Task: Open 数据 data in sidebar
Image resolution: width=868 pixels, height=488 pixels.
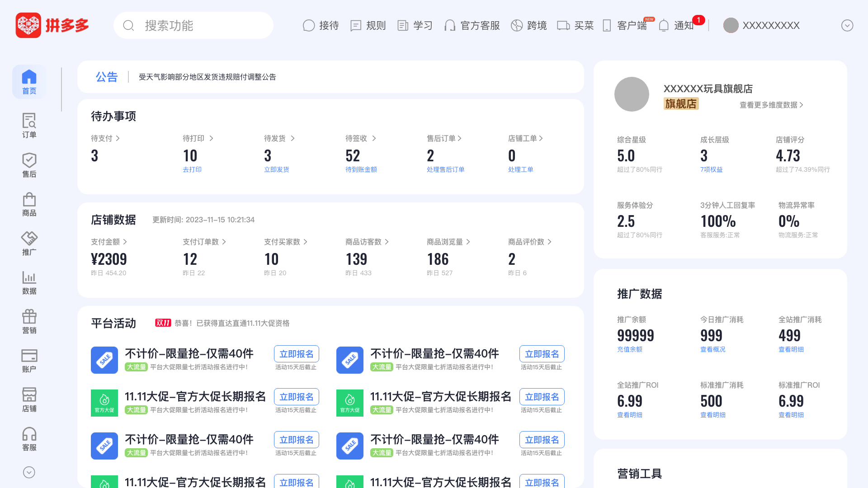Action: pos(29,282)
